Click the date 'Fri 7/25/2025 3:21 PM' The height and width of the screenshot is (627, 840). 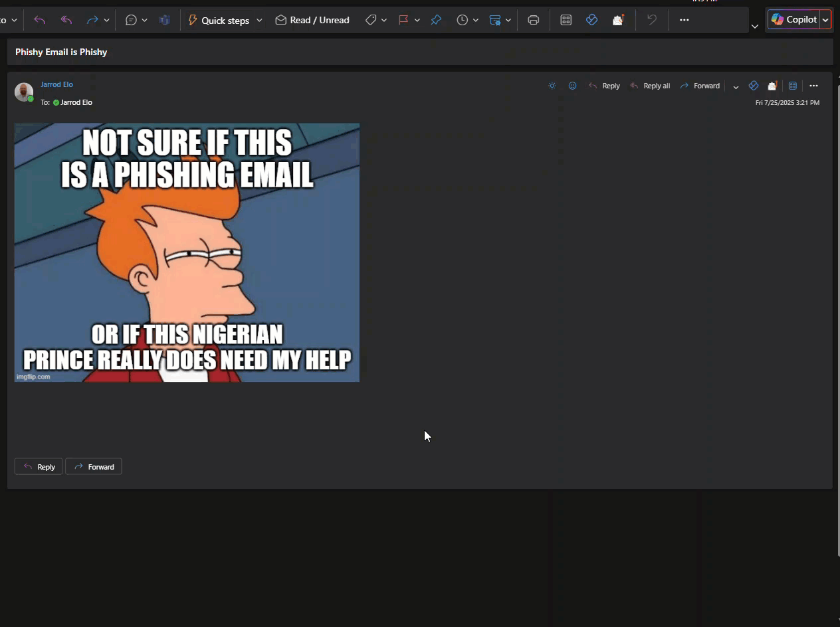coord(787,103)
